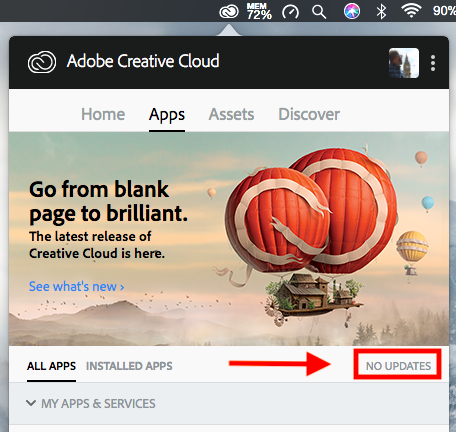The image size is (456, 432).
Task: Go to the Assets tab
Action: click(231, 114)
